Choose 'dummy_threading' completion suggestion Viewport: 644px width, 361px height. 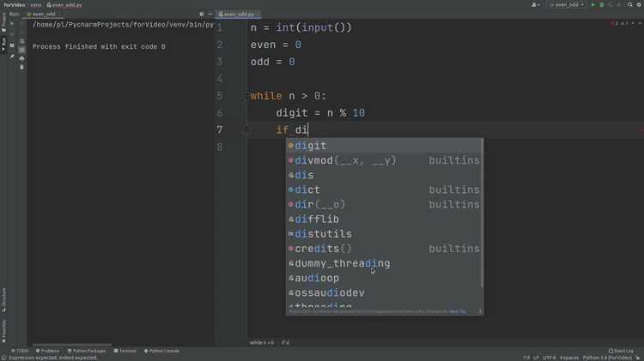point(385,264)
